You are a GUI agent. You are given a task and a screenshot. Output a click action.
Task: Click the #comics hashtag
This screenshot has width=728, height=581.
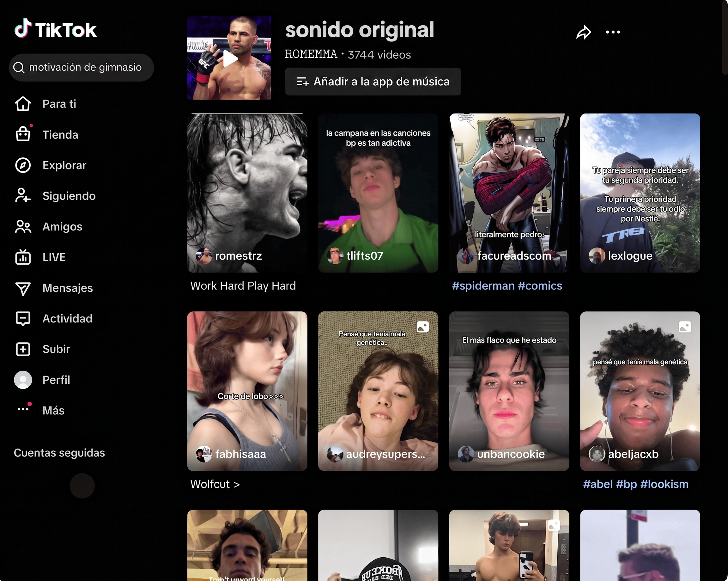point(540,286)
